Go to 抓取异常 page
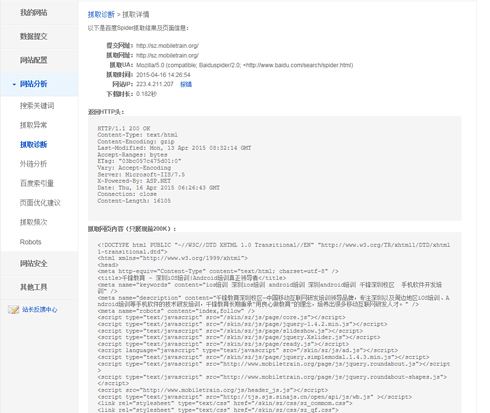The width and height of the screenshot is (490, 413). [33, 125]
